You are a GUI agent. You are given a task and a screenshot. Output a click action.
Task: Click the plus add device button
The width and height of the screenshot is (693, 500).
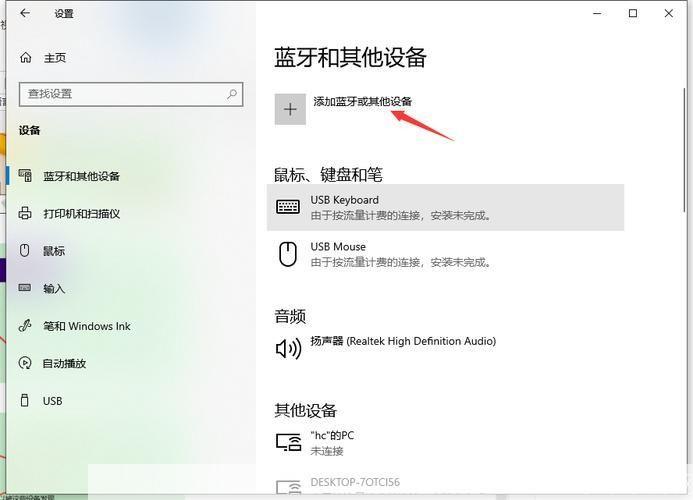(x=290, y=109)
